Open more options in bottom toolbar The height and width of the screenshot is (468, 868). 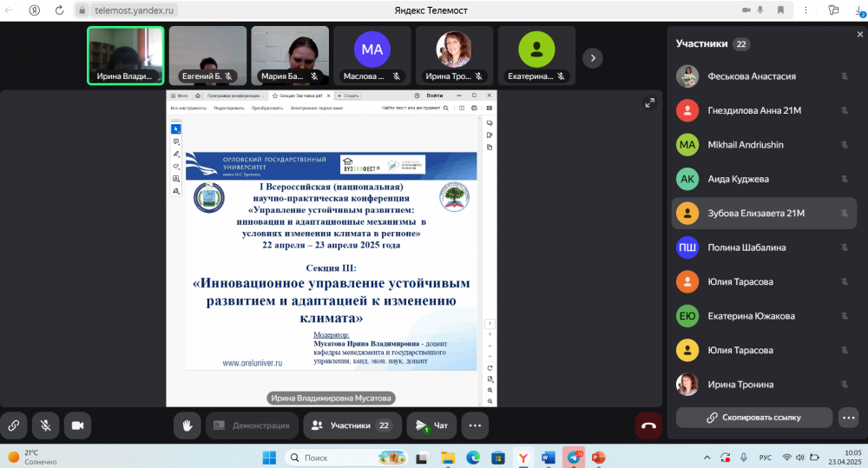pyautogui.click(x=474, y=425)
